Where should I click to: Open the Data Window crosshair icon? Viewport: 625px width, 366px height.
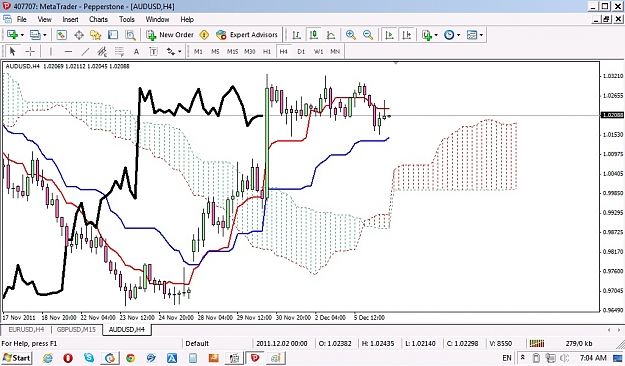tap(79, 35)
